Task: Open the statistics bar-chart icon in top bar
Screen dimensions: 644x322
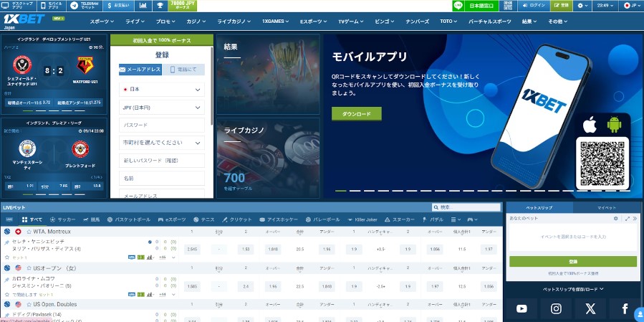Action: click(143, 6)
